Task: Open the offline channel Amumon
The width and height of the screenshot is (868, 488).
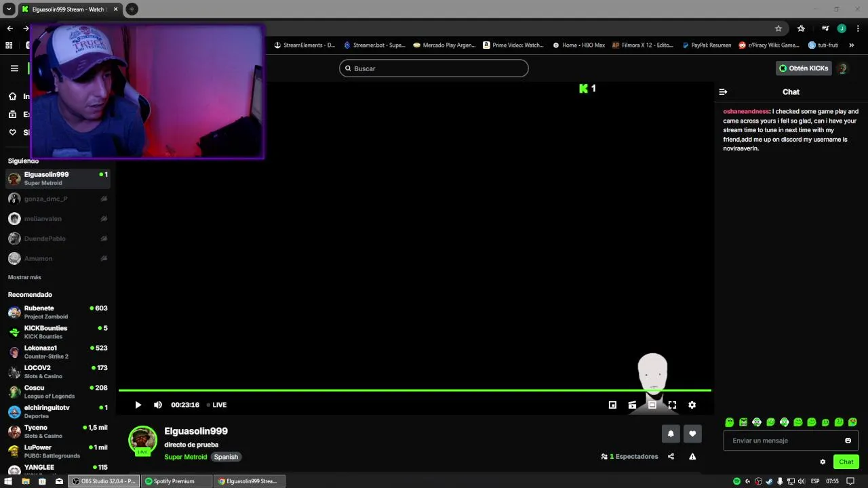Action: 58,258
